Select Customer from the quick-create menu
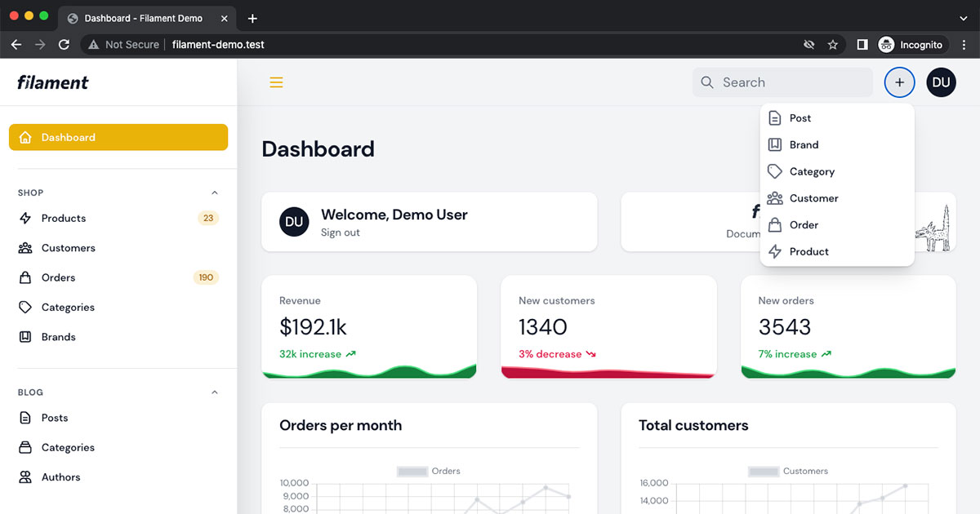 tap(837, 198)
